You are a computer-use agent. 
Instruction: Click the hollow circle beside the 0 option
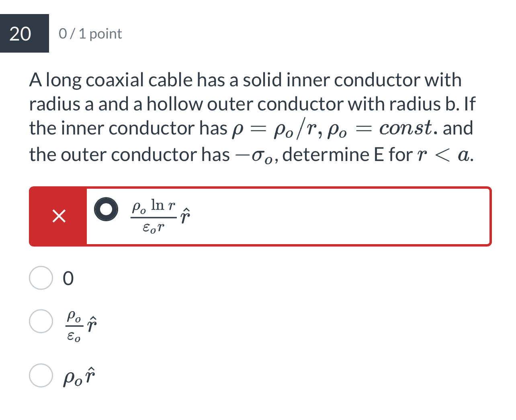click(42, 278)
